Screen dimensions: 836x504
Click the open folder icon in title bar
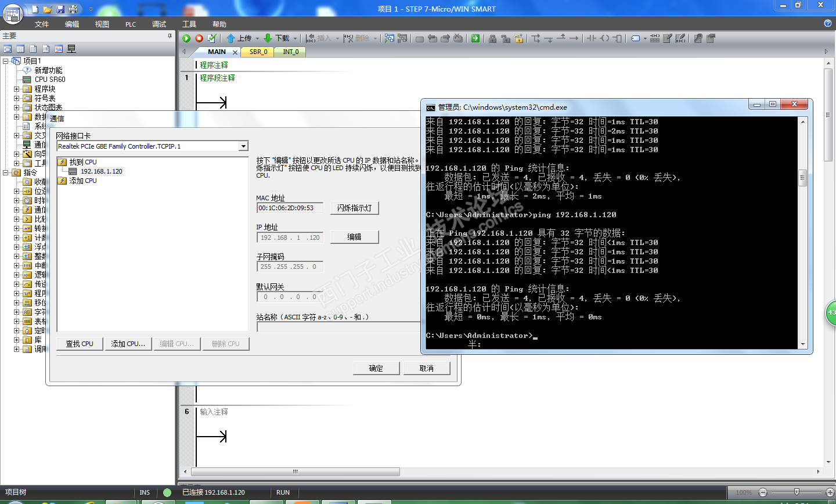48,9
